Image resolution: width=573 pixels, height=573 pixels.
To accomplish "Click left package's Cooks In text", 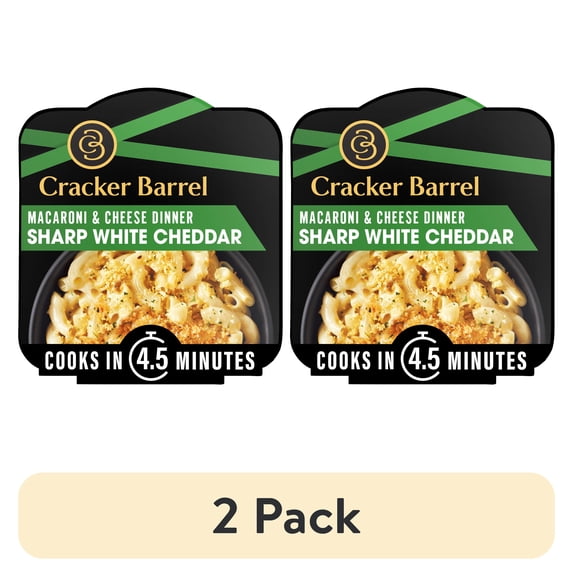I will point(84,361).
